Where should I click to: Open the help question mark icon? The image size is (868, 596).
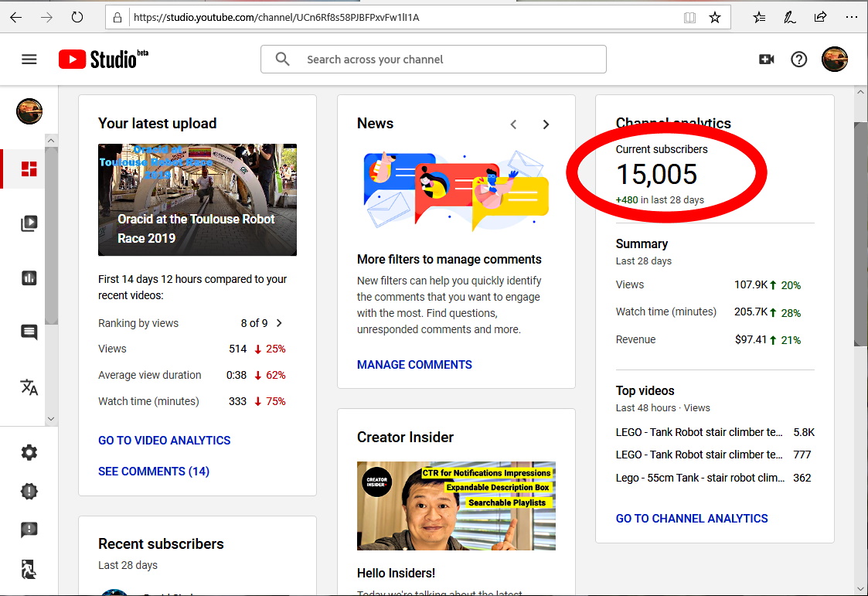coord(798,60)
